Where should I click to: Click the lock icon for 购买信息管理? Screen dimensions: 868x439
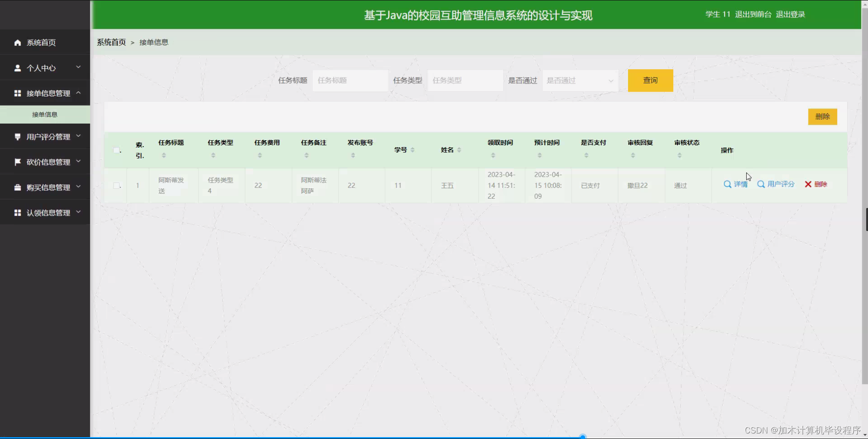pyautogui.click(x=18, y=187)
